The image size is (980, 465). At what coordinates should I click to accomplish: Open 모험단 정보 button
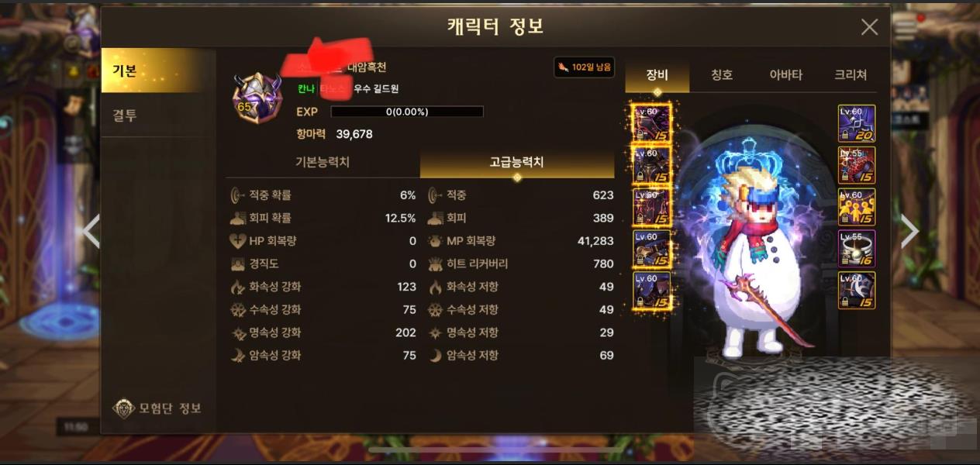coord(157,408)
